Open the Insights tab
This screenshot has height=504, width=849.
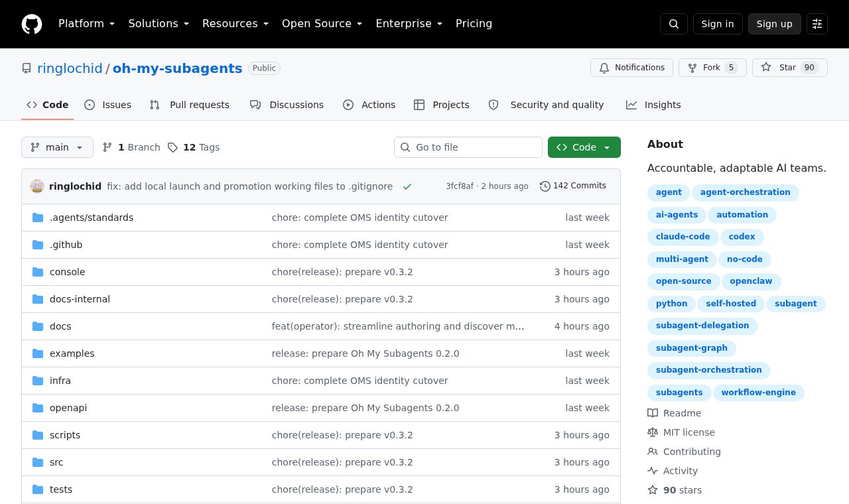653,105
